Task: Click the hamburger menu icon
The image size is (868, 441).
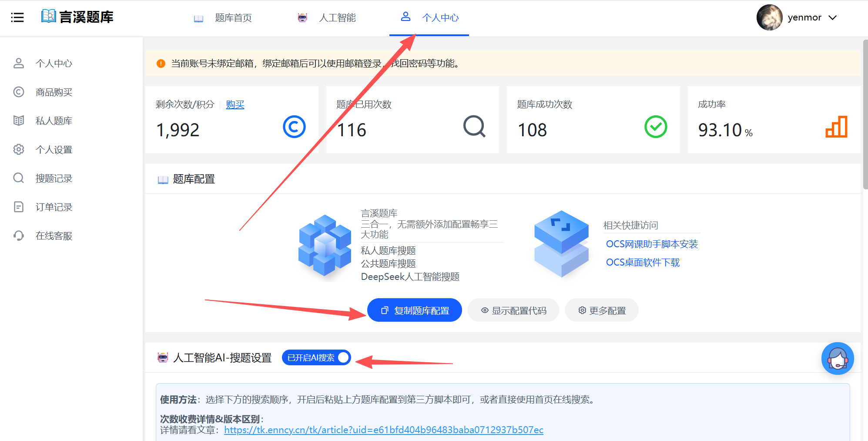Action: tap(17, 17)
